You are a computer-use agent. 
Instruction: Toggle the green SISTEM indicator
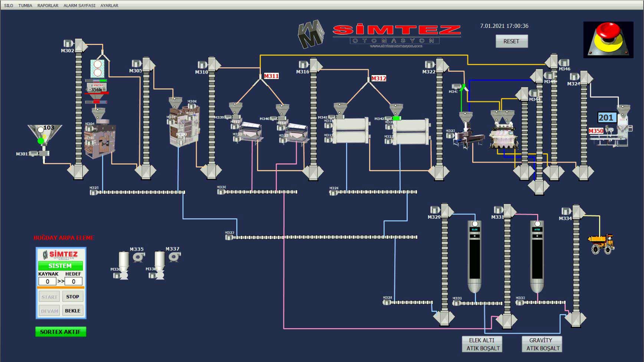click(60, 266)
